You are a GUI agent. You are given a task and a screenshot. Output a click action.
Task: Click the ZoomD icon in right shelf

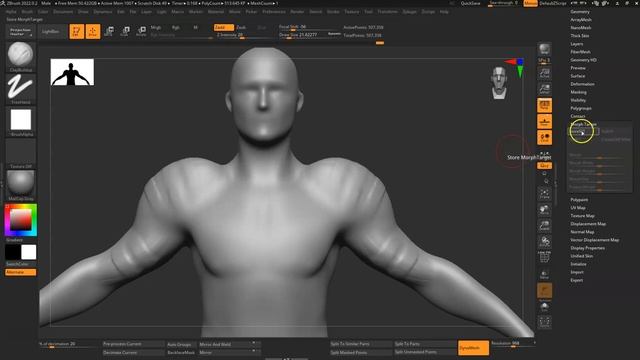[x=544, y=225]
